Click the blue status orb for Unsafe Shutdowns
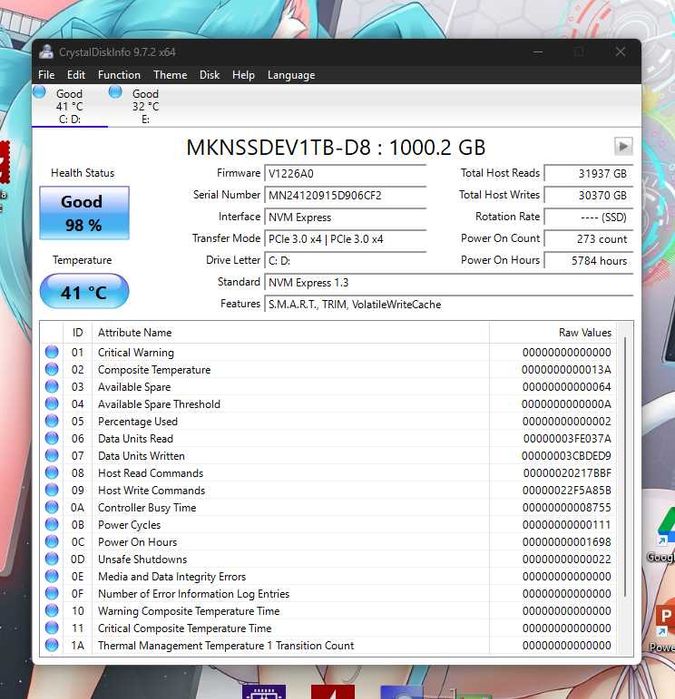Screen dimensions: 675x699 pyautogui.click(x=52, y=559)
